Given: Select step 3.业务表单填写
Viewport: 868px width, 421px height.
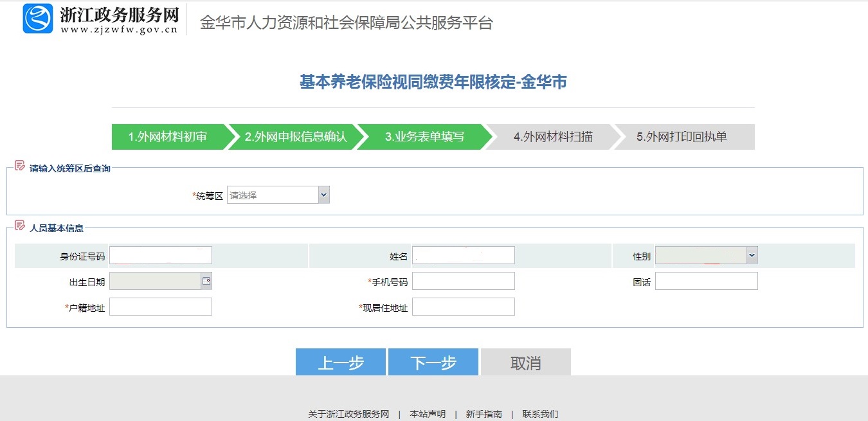Looking at the screenshot, I should click(x=424, y=137).
